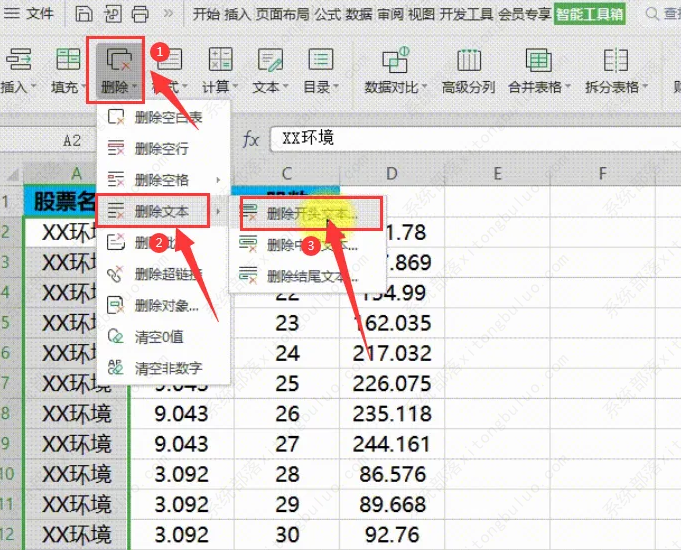Choose 删除对象... from the menu
The height and width of the screenshot is (550, 681).
coord(163,305)
